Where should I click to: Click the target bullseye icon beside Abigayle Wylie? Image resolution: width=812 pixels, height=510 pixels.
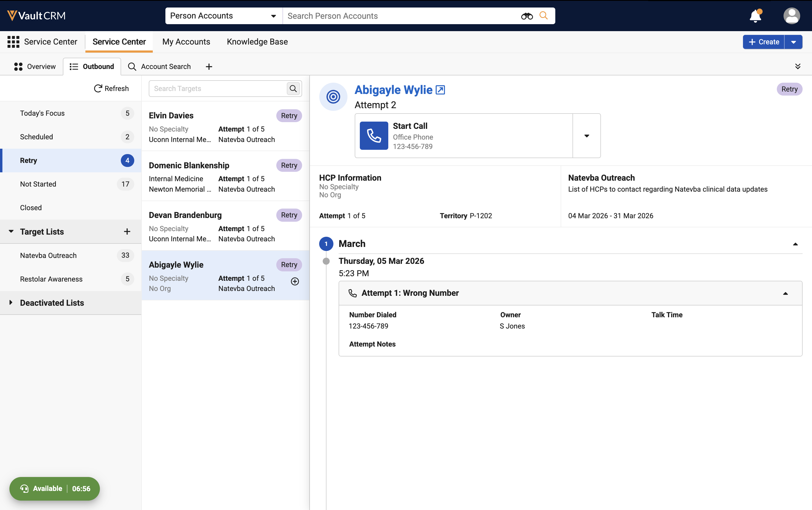coord(333,97)
